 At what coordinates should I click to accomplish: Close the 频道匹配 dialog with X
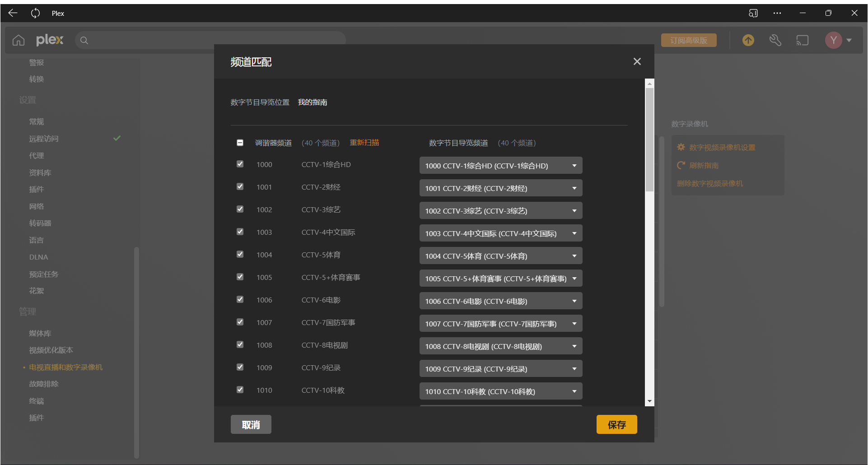(x=637, y=61)
